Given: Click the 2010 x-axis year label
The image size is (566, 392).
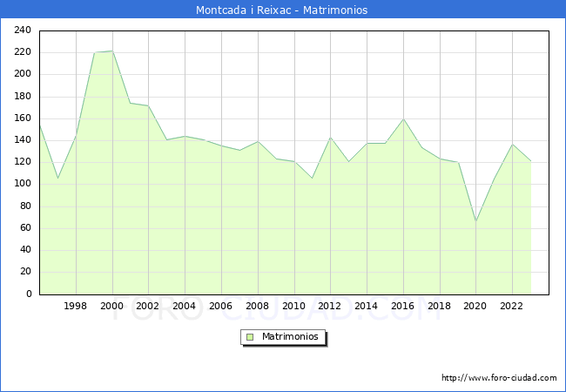Looking at the screenshot, I should [294, 306].
